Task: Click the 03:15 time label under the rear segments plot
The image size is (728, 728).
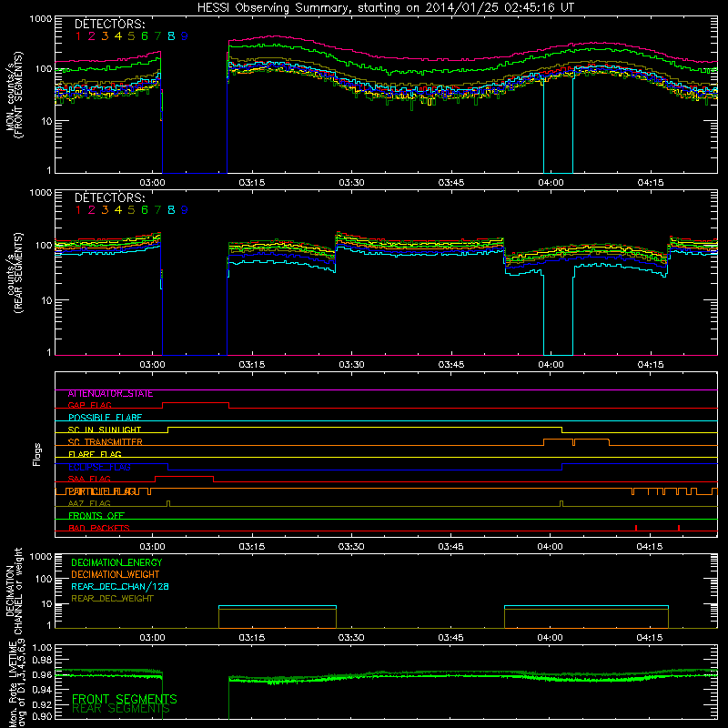Action: (x=252, y=365)
